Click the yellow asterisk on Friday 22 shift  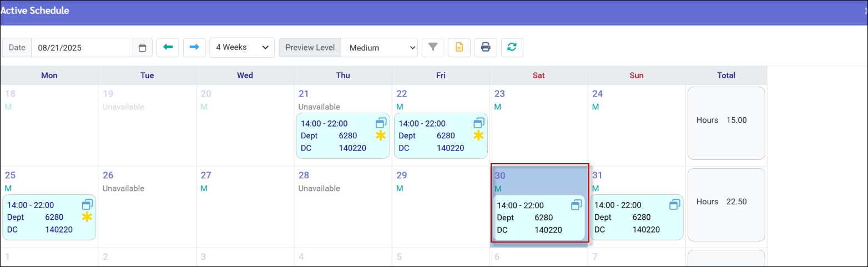click(x=478, y=135)
